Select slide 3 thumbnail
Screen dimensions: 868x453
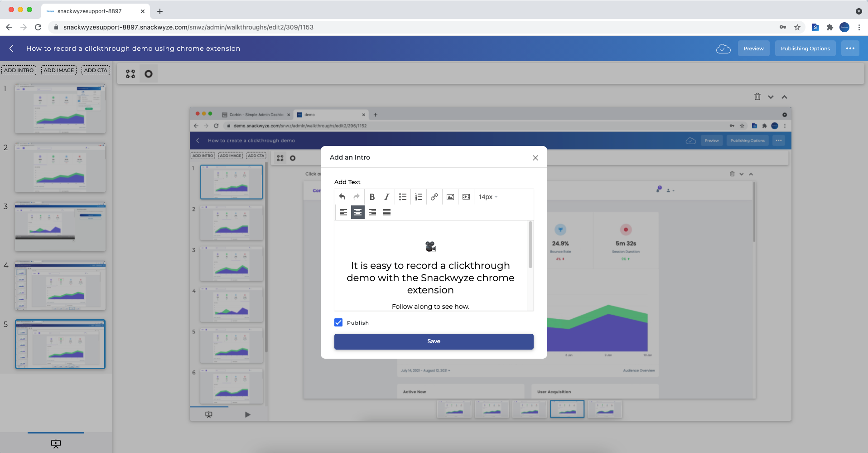[60, 226]
